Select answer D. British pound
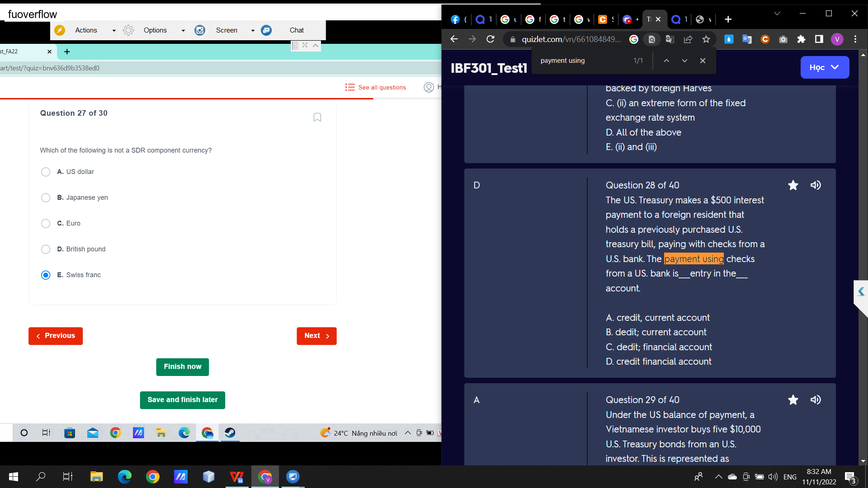 coord(46,249)
